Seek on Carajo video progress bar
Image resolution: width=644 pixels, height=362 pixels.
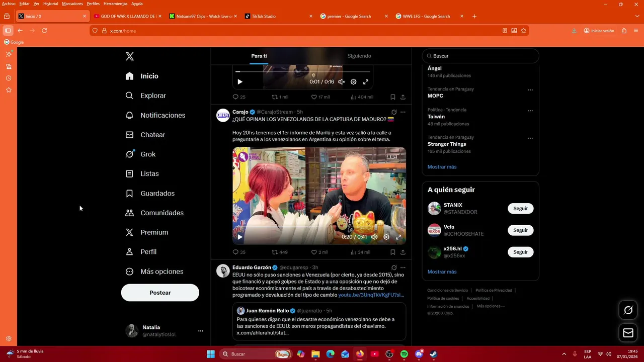click(x=319, y=227)
